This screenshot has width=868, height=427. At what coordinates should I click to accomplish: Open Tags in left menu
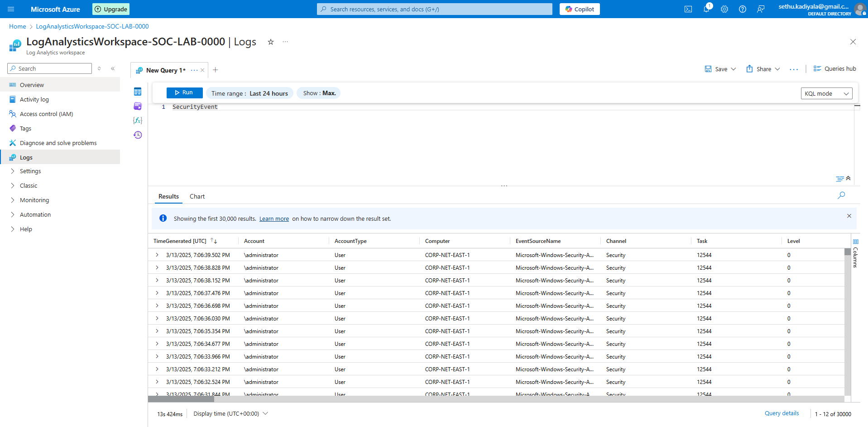click(60, 128)
